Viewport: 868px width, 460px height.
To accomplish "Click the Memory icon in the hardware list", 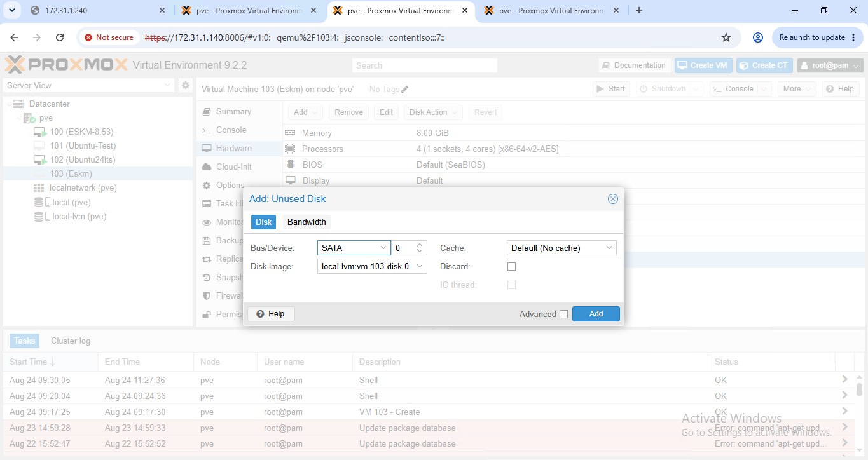I will click(290, 133).
